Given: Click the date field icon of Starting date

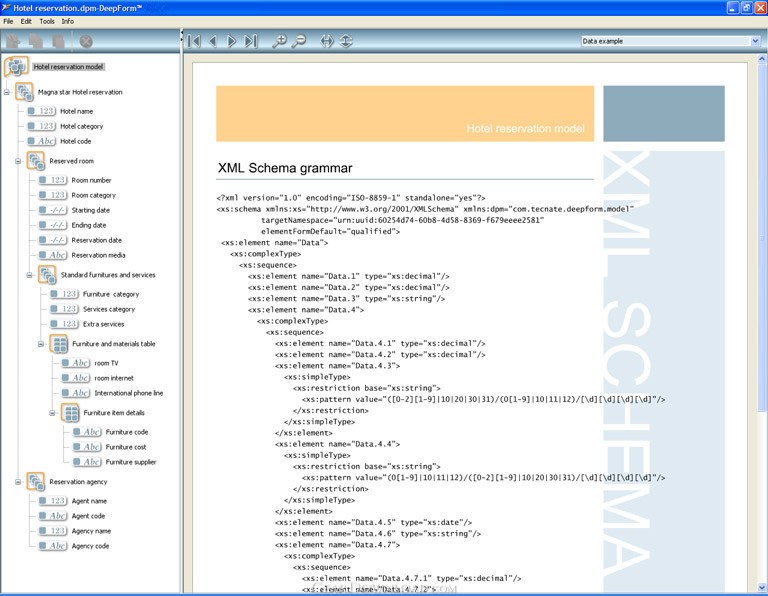Looking at the screenshot, I should point(52,210).
